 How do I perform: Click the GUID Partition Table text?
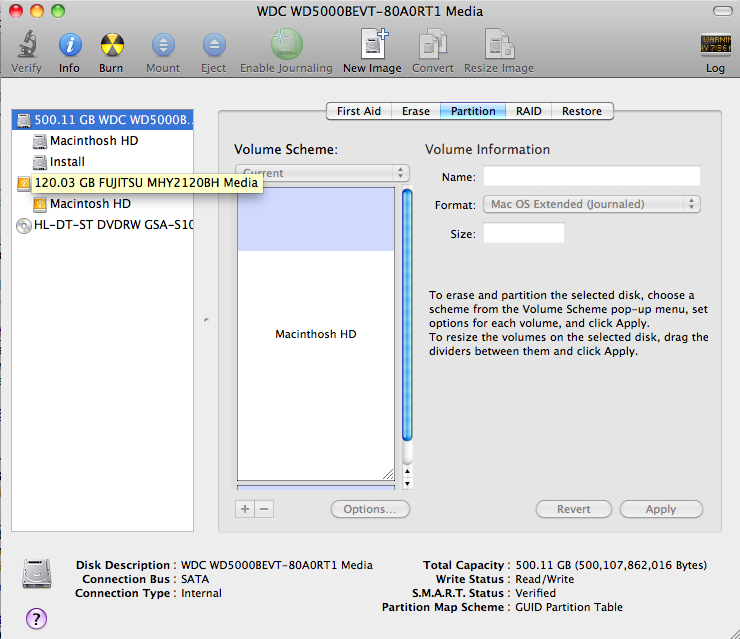click(569, 607)
